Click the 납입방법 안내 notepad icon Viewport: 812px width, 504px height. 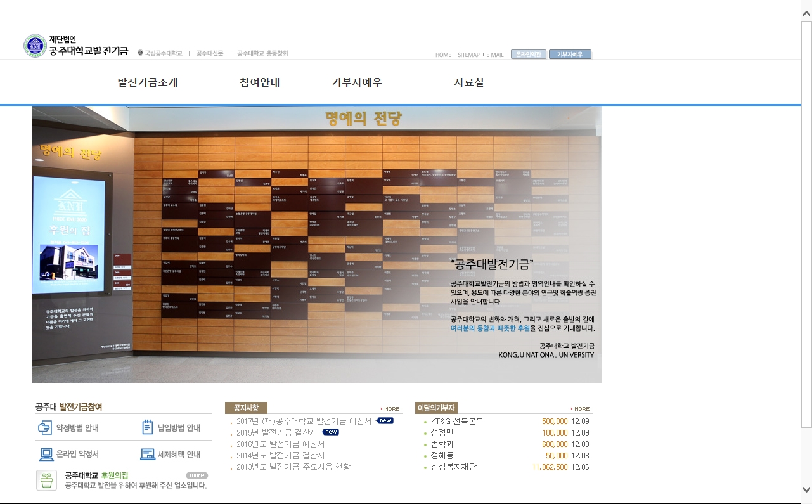point(148,427)
